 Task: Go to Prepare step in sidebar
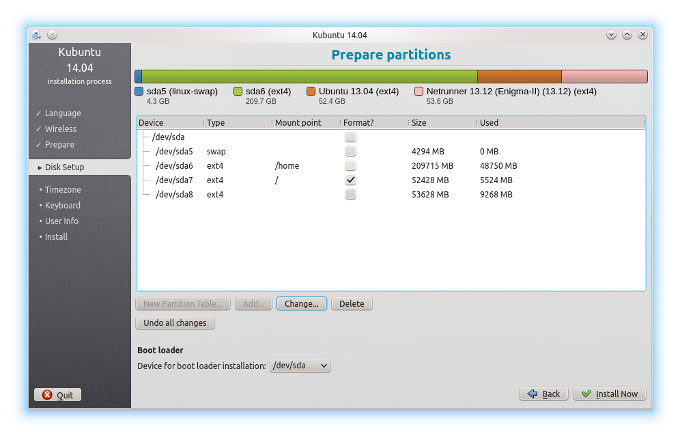(x=59, y=145)
